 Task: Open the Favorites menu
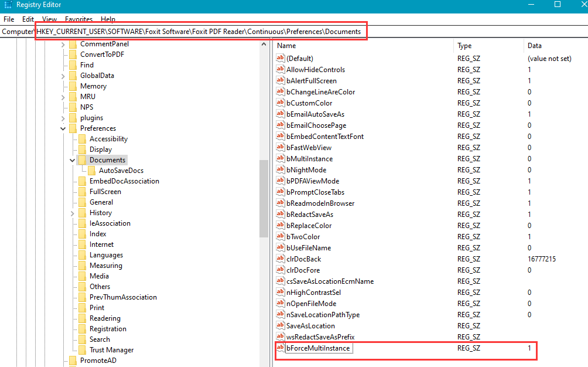[x=78, y=19]
